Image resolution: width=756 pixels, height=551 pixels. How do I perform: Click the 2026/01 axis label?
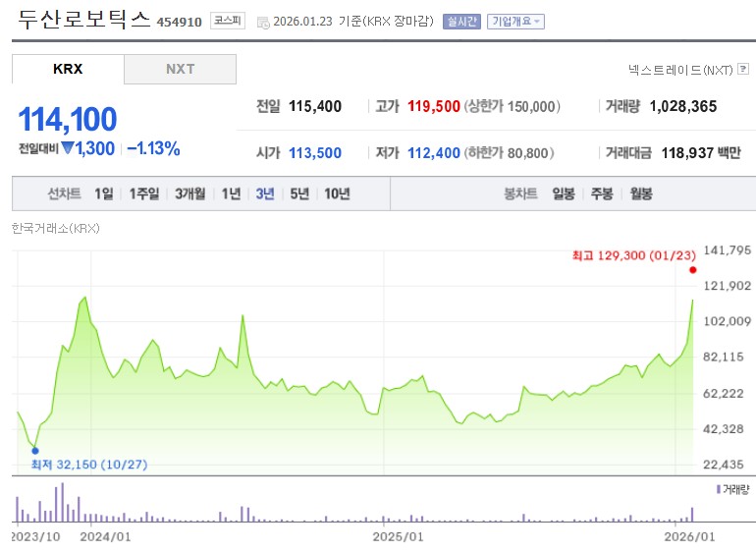point(689,536)
